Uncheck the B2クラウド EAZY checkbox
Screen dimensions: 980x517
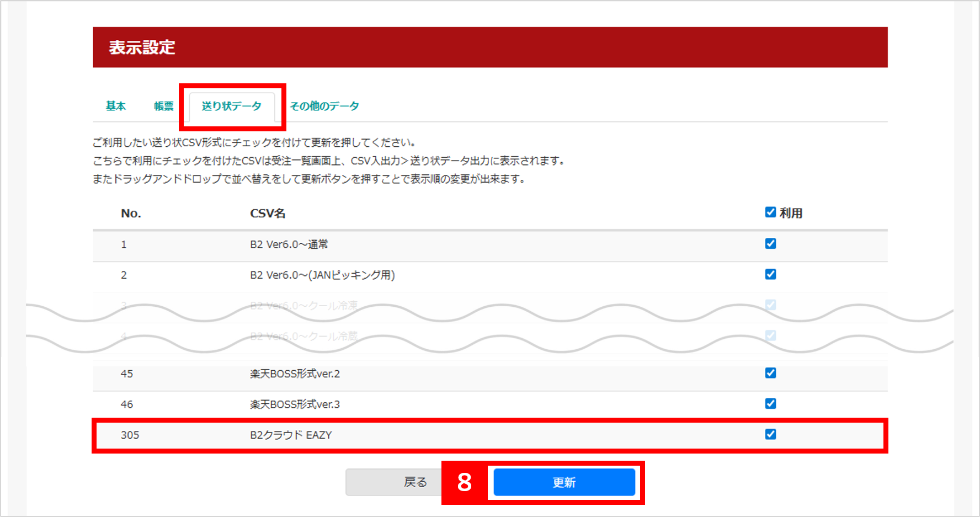(x=770, y=434)
